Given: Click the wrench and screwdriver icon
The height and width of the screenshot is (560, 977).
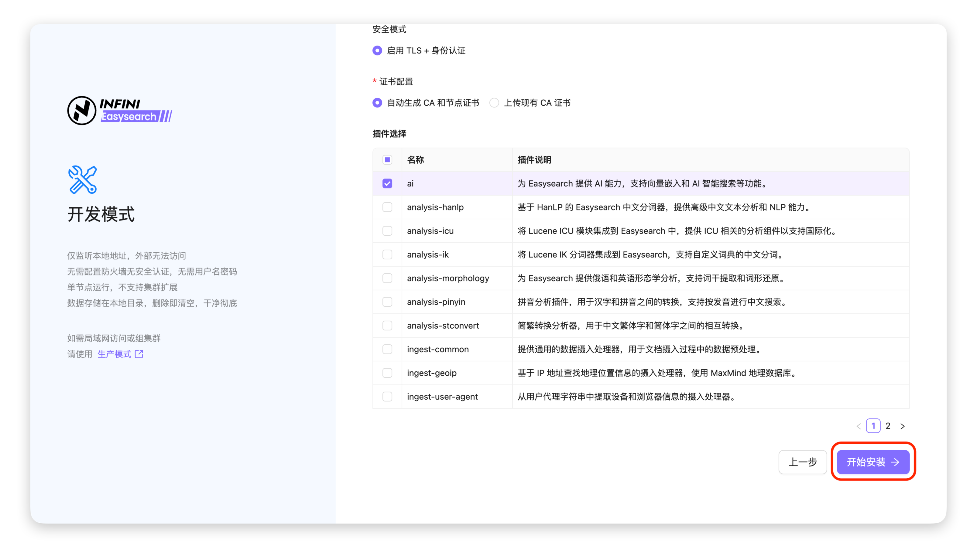Looking at the screenshot, I should click(x=83, y=179).
